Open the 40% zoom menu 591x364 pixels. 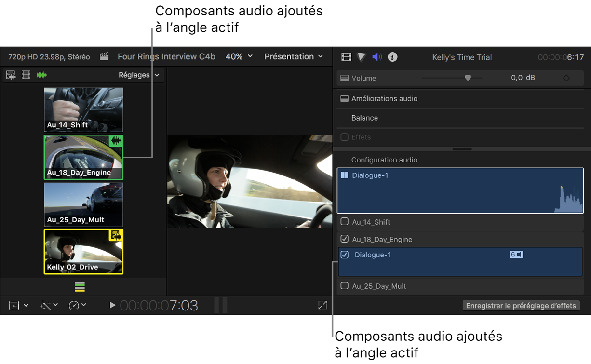239,56
